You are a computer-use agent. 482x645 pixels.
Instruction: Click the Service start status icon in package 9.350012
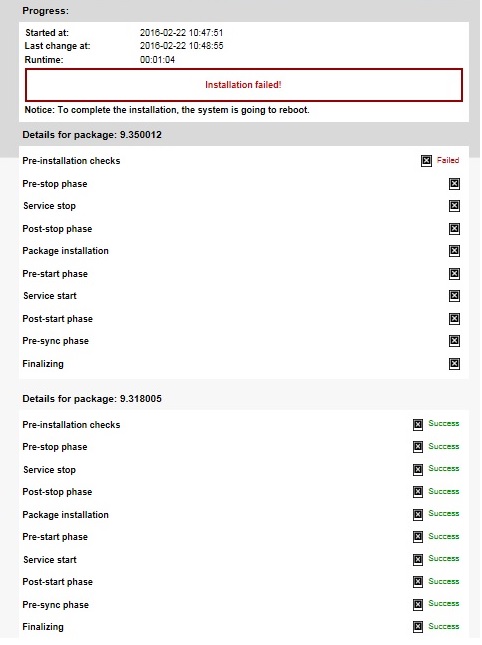point(454,296)
